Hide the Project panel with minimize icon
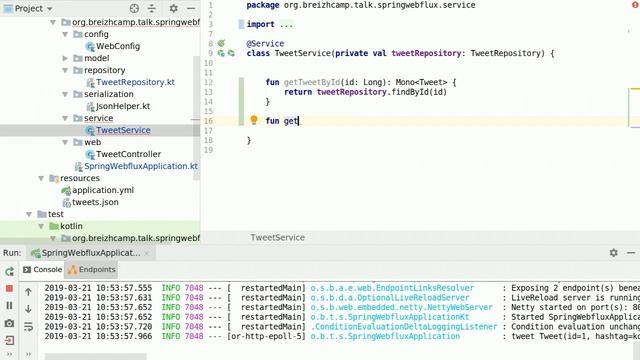The height and width of the screenshot is (360, 640). 191,8
